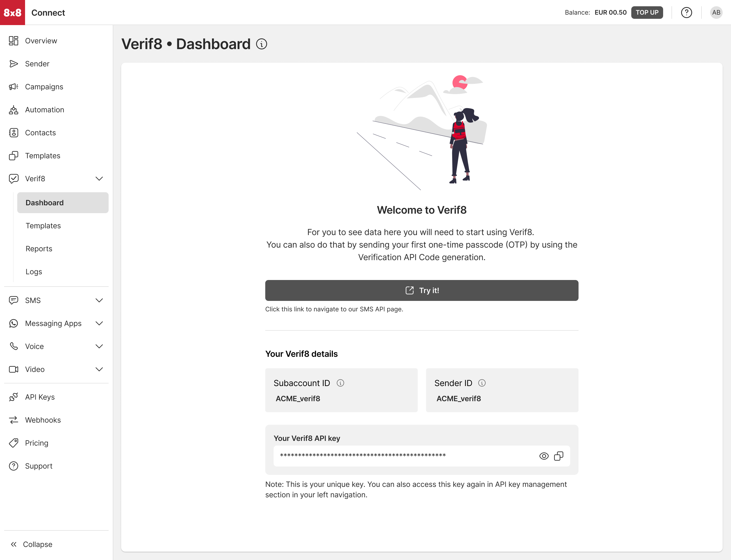
Task: Show info tooltip next to Sender ID
Action: (x=483, y=383)
